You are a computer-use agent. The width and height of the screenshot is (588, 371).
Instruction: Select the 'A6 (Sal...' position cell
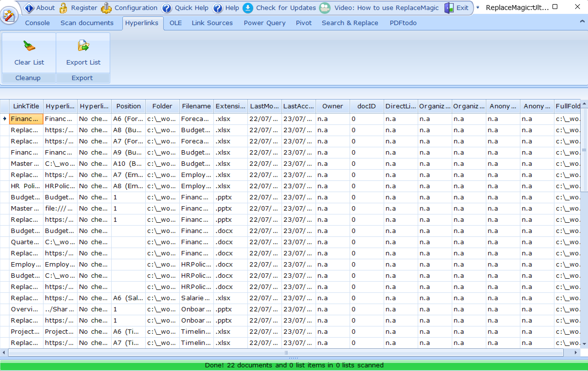(128, 298)
